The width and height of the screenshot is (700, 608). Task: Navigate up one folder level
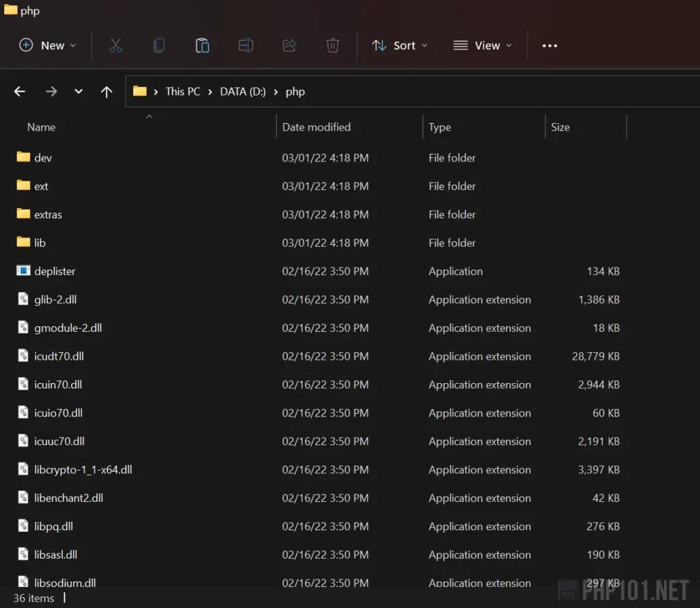107,92
